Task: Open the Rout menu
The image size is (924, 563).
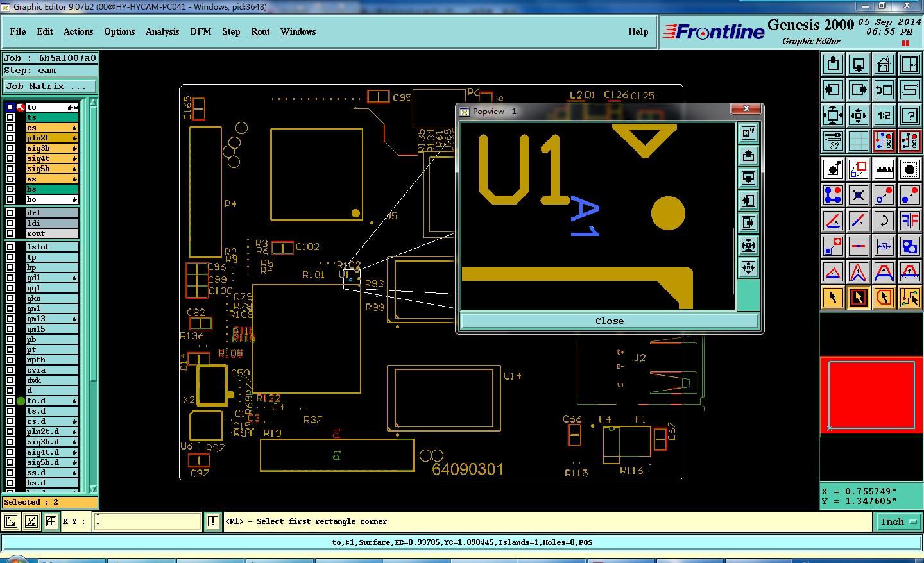Action: tap(261, 31)
